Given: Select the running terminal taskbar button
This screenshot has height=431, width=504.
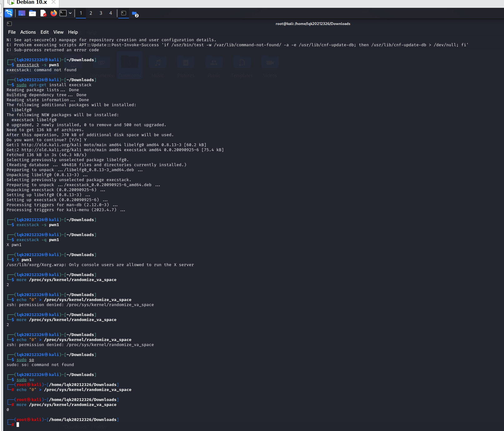Looking at the screenshot, I should tap(124, 13).
